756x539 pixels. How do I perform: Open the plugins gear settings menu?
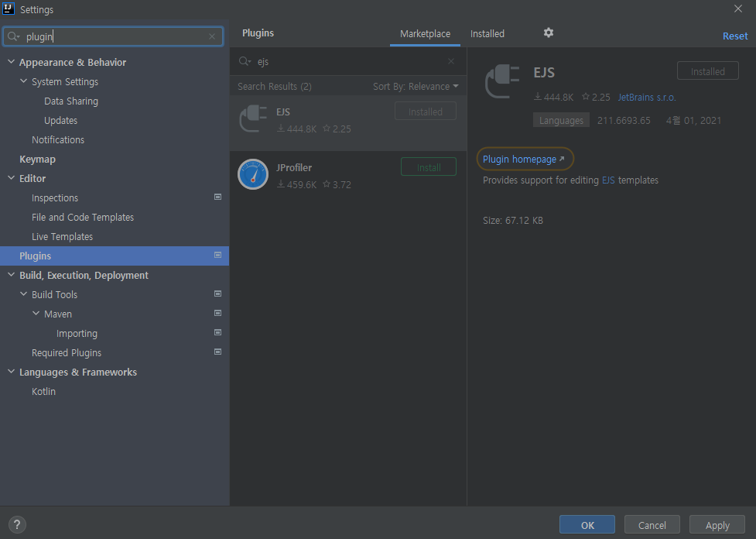548,33
